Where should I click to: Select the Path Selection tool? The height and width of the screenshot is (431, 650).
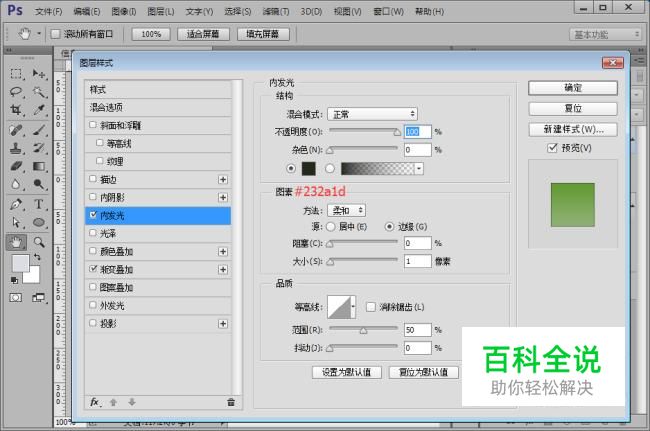(16, 223)
